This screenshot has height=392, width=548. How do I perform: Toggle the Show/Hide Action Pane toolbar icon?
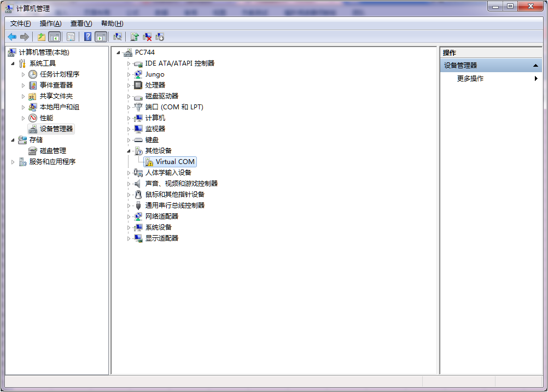(x=101, y=36)
